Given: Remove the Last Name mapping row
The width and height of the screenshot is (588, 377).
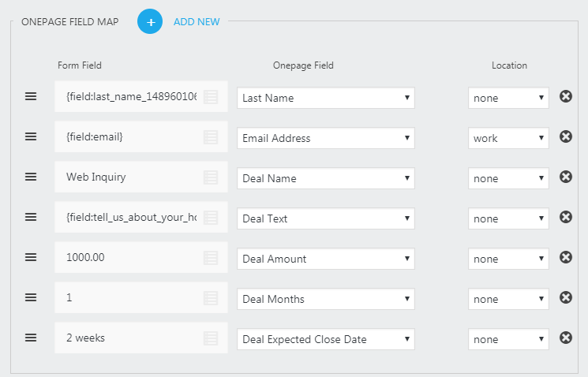Looking at the screenshot, I should click(x=565, y=96).
